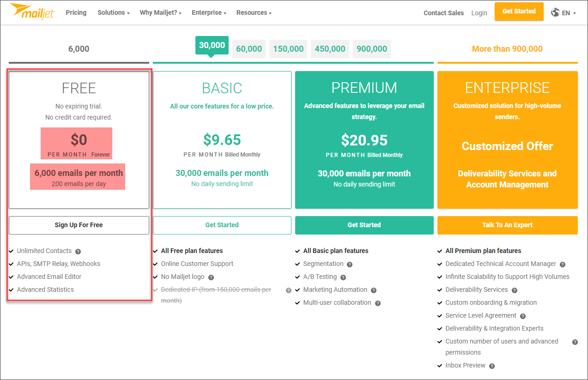Switch to the 60,000 emails tab
This screenshot has width=588, height=380.
(x=249, y=49)
